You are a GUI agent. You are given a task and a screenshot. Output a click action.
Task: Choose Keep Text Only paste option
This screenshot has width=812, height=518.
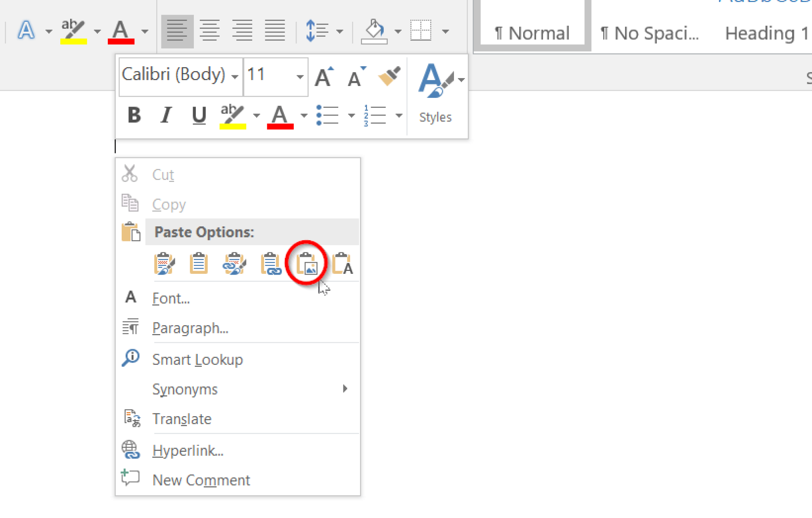[343, 264]
